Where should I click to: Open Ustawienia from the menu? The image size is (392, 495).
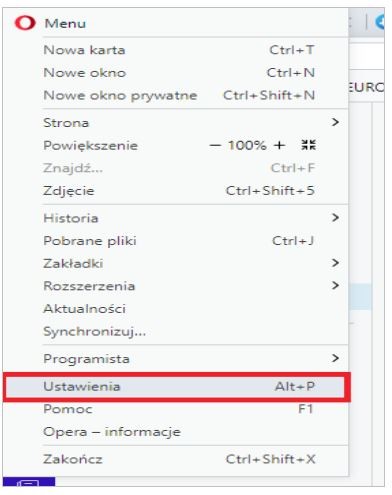click(x=177, y=387)
